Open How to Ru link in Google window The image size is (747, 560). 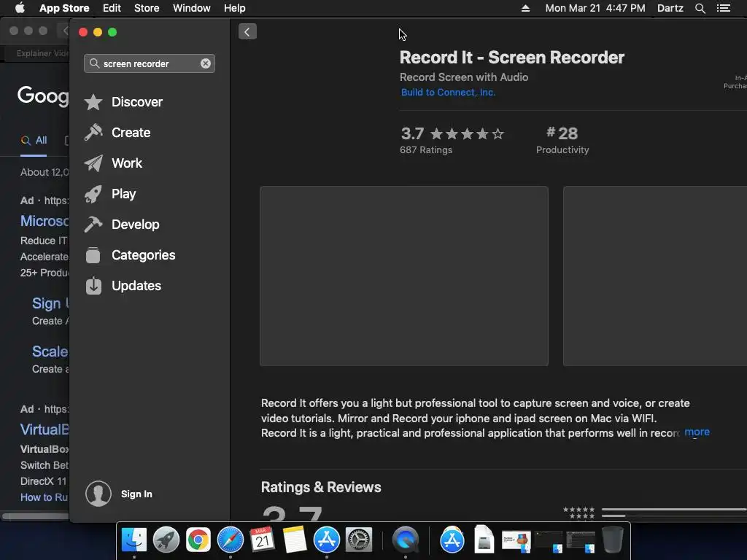point(44,497)
